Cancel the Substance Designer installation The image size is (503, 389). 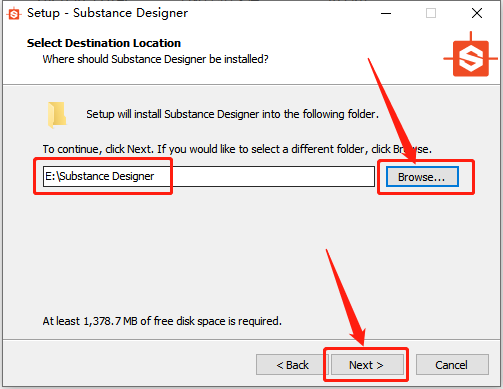tap(452, 365)
